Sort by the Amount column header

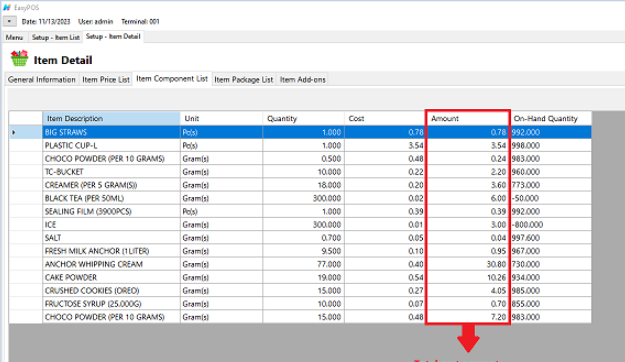pyautogui.click(x=468, y=118)
